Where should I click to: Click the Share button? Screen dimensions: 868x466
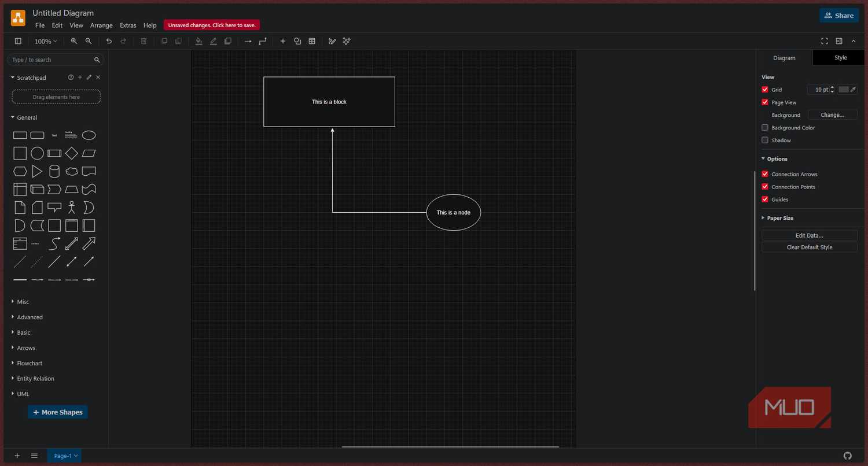839,16
